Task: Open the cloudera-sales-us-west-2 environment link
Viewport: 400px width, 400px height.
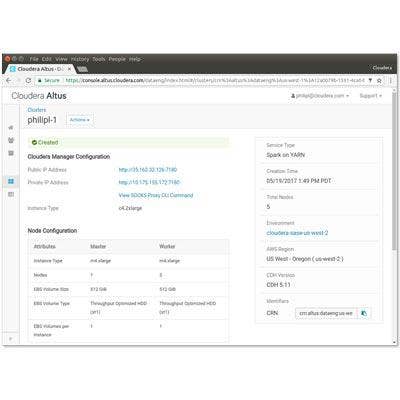Action: tap(297, 233)
